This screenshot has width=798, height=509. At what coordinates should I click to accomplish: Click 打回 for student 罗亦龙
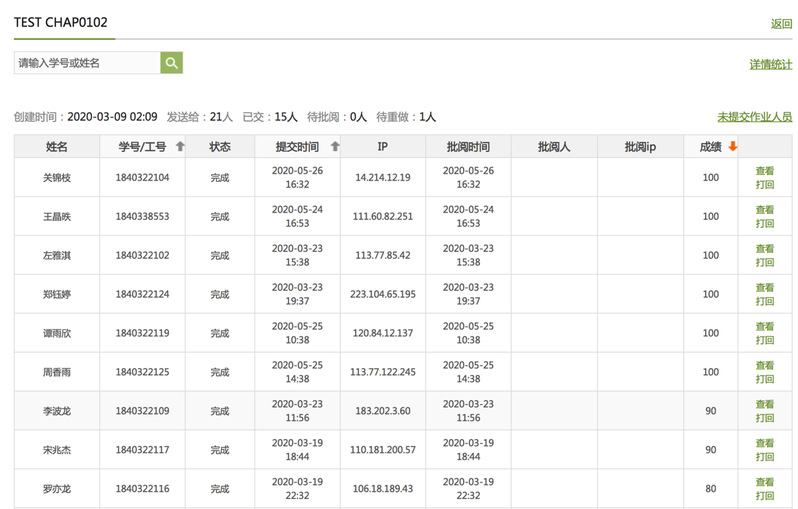[x=764, y=496]
